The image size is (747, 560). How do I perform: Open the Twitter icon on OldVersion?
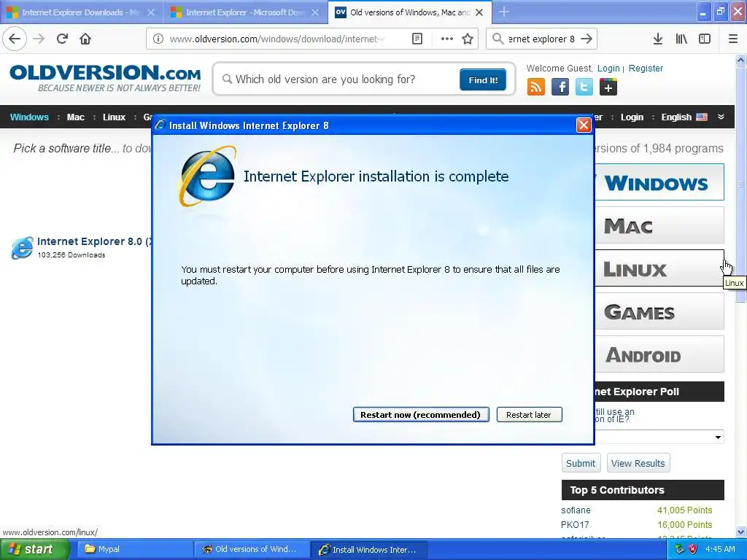pyautogui.click(x=584, y=87)
